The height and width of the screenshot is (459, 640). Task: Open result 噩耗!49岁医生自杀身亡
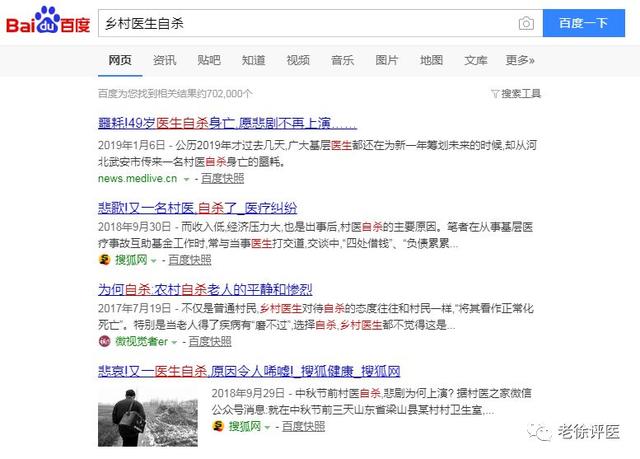227,123
